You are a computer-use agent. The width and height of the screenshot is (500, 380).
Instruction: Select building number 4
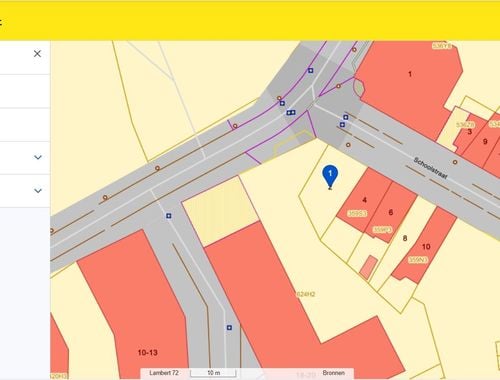[x=364, y=200]
